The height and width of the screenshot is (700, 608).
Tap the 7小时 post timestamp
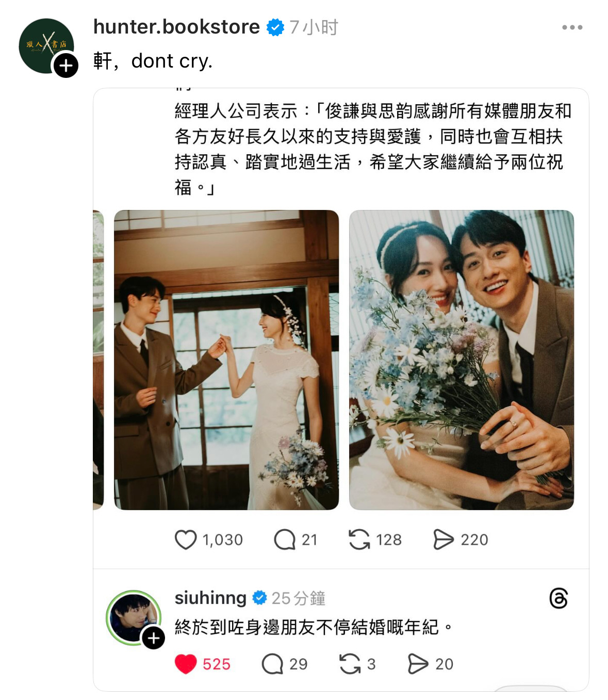[314, 27]
